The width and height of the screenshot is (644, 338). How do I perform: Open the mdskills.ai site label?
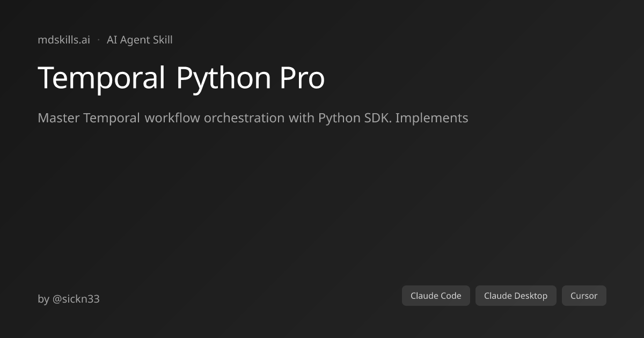64,40
